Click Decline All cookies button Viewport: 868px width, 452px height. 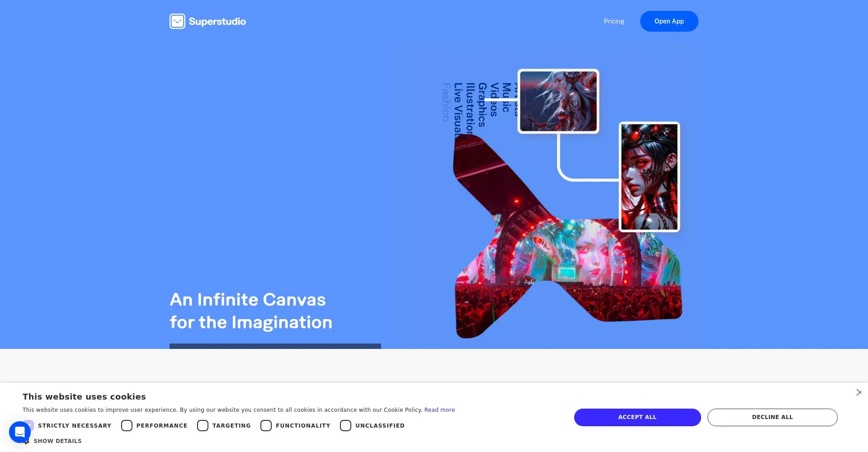772,417
